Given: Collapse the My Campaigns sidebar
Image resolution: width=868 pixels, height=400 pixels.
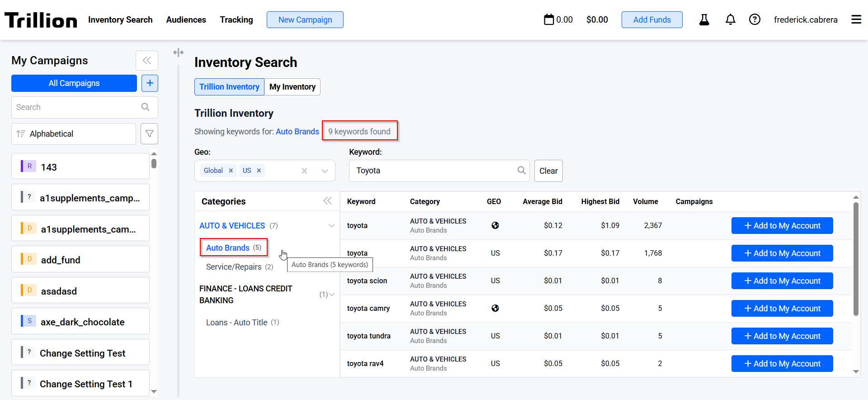Looking at the screenshot, I should pyautogui.click(x=147, y=61).
